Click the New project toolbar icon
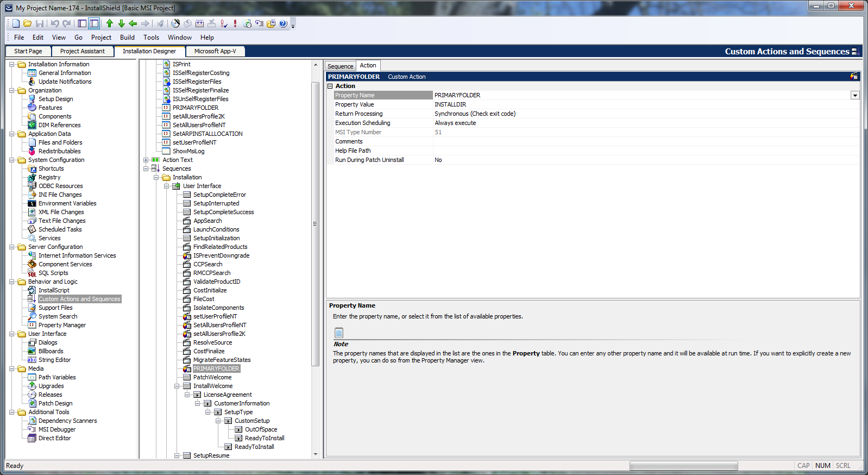Screen dimensions: 868x475 16,23
